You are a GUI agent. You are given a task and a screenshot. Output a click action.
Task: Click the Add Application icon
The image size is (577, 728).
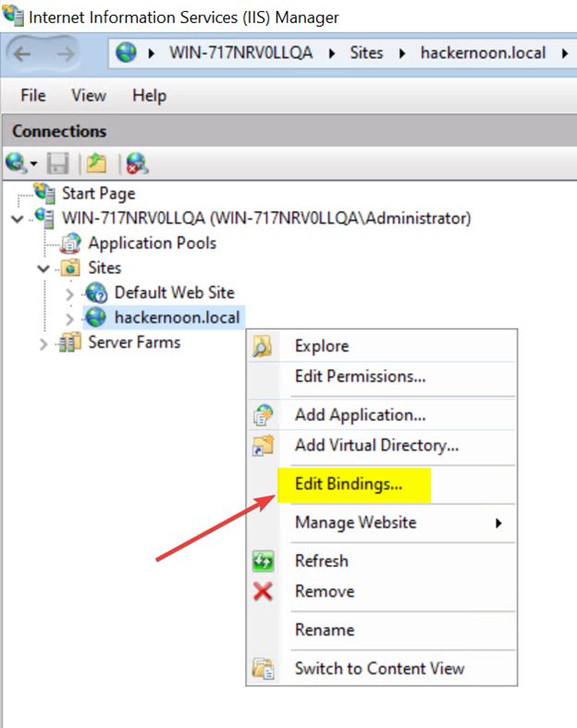pyautogui.click(x=263, y=414)
